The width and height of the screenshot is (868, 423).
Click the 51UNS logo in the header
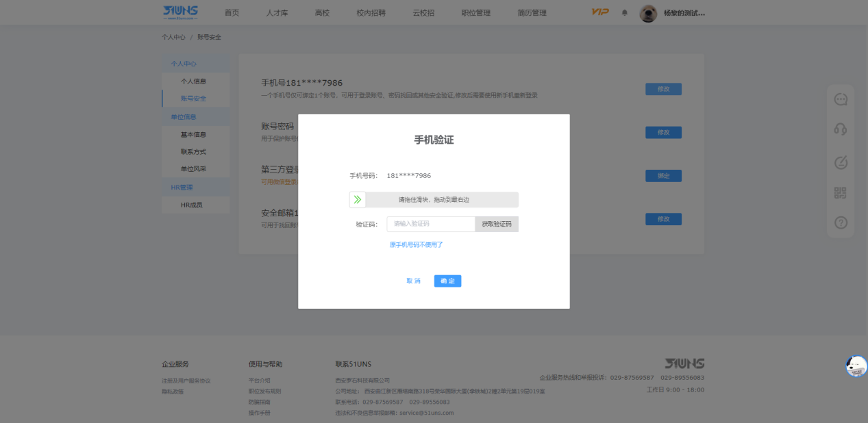pos(180,12)
